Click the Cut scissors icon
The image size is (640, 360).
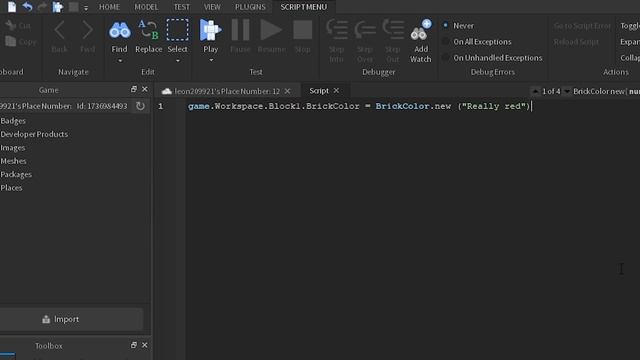(x=11, y=25)
